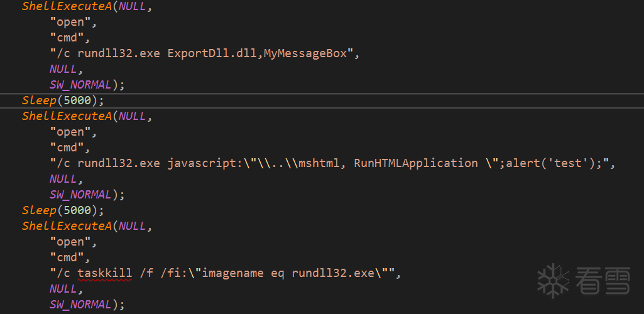This screenshot has width=644, height=314.
Task: Click the underlined taskkill word
Action: point(105,273)
